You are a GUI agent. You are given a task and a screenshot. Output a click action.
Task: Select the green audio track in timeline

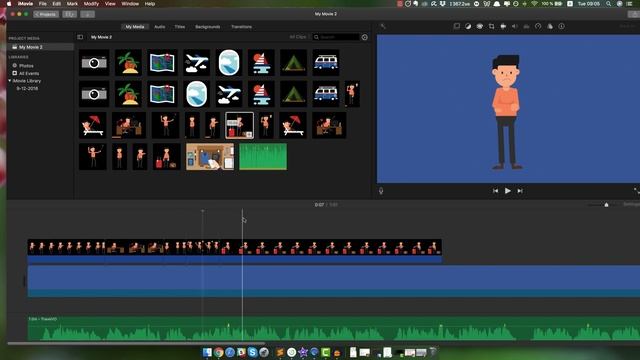tap(333, 328)
